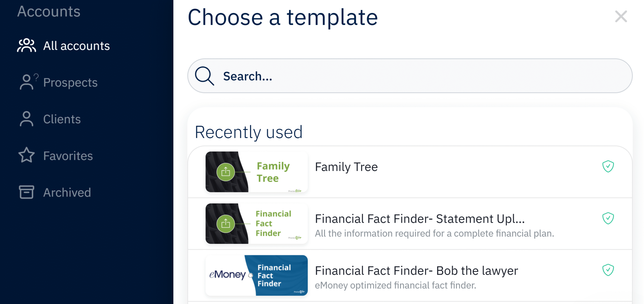Open the All accounts menu item
Image resolution: width=644 pixels, height=304 pixels.
(76, 46)
